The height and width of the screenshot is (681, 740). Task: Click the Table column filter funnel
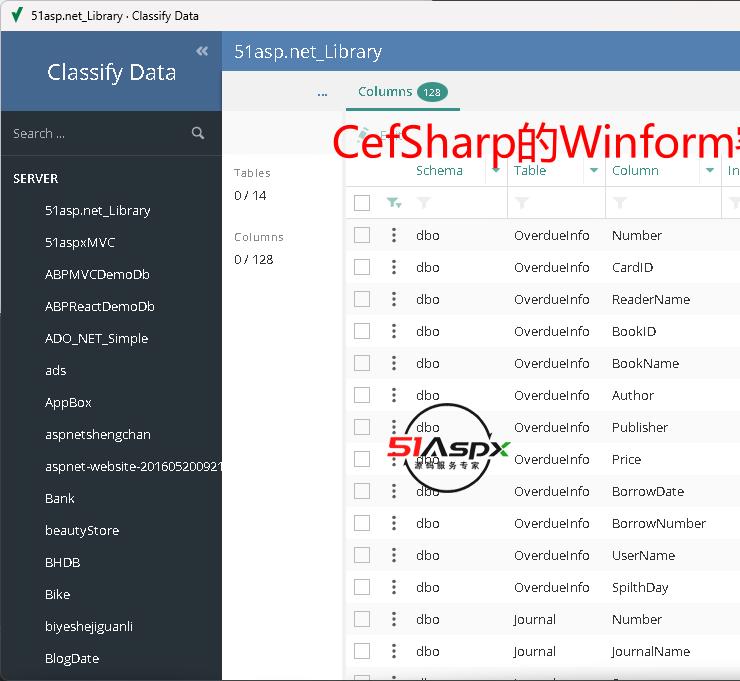pos(521,203)
